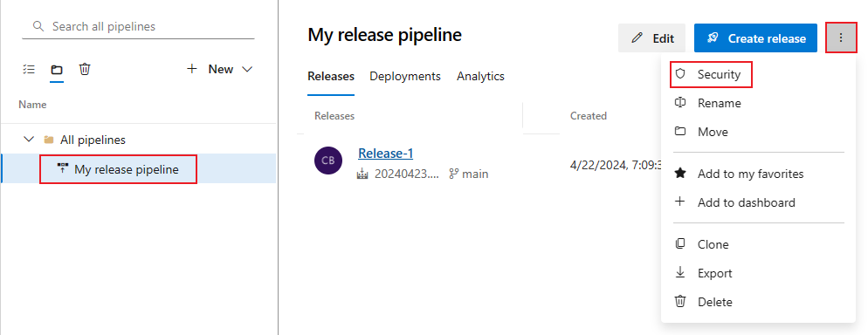Switch to the Releases tab

[331, 76]
